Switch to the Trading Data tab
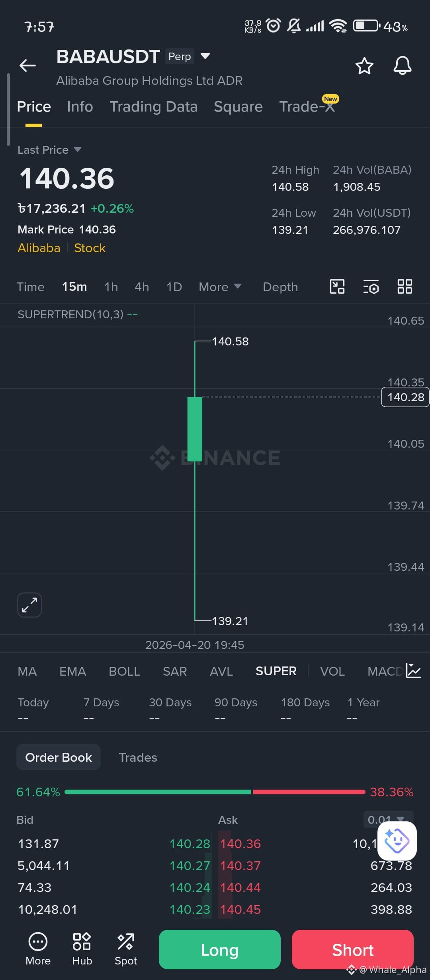 click(x=154, y=107)
